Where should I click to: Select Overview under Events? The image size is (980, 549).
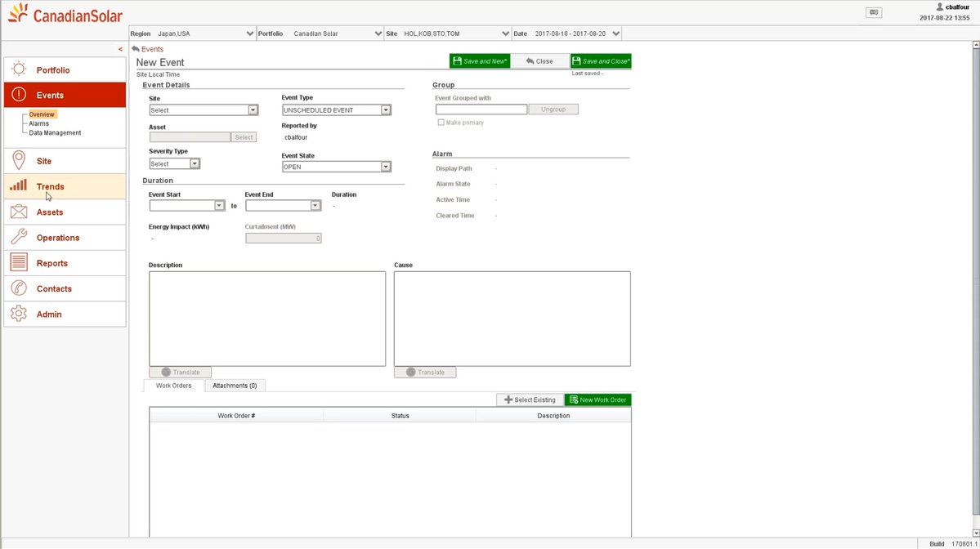[42, 114]
